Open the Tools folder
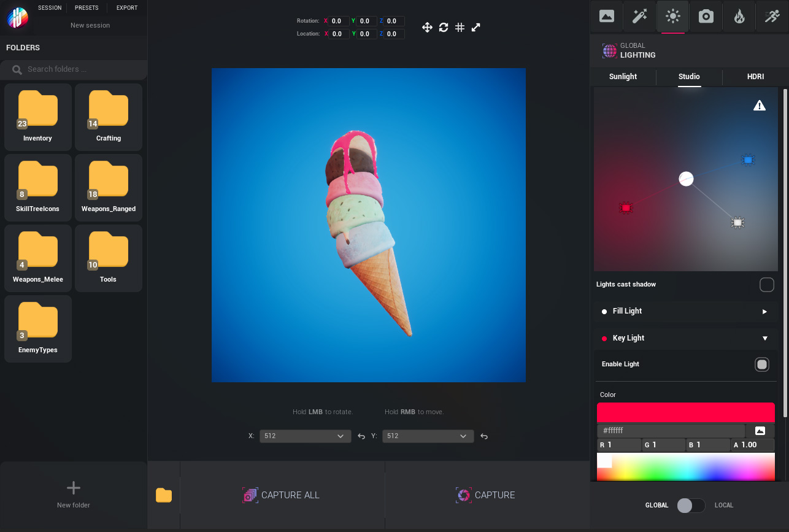This screenshot has width=789, height=532. pyautogui.click(x=109, y=258)
